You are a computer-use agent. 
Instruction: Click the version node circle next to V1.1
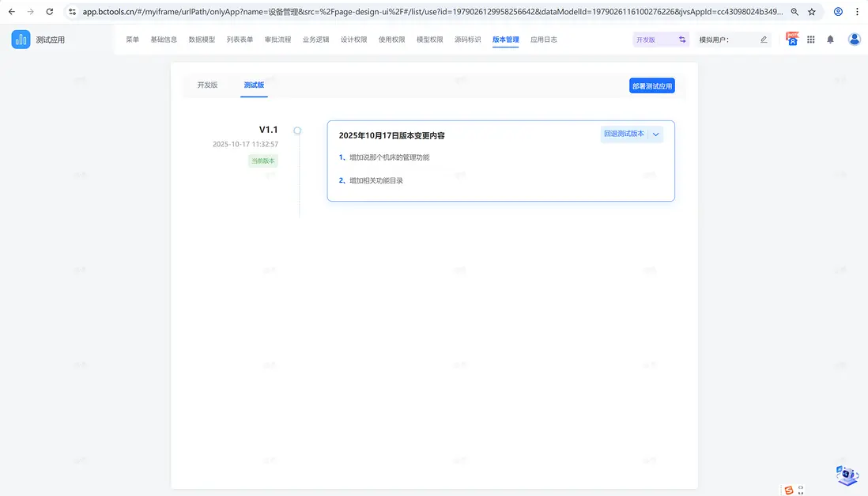tap(297, 130)
